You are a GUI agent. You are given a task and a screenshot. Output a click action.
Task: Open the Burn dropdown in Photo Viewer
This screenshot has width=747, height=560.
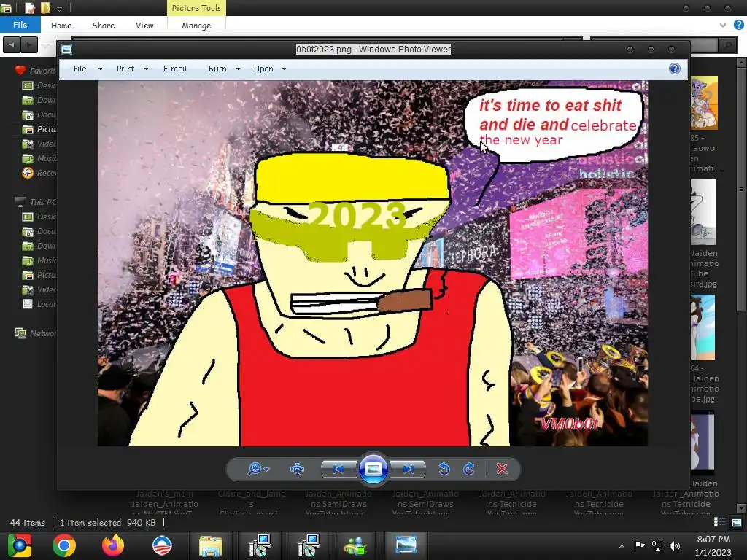coord(224,69)
